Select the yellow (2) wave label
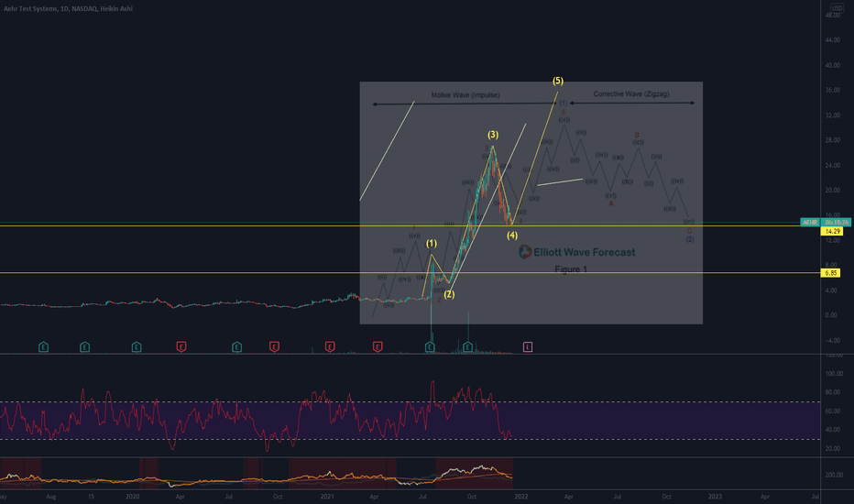Viewport: 854px width, 504px height. click(449, 294)
